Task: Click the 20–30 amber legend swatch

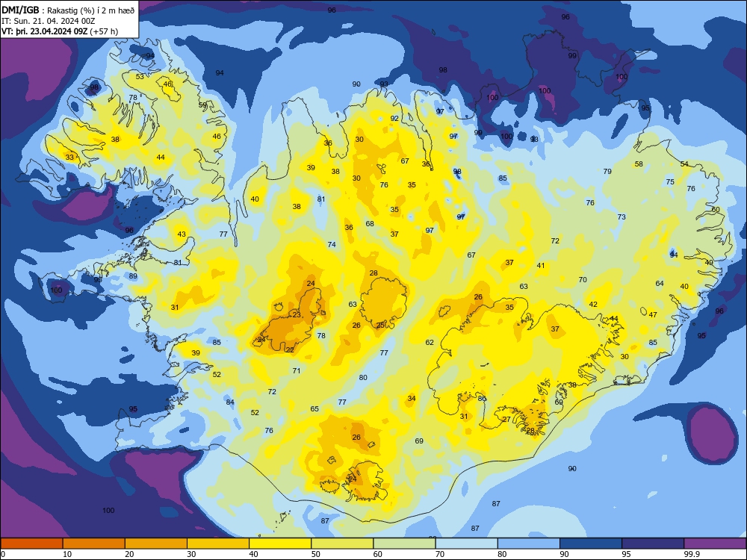Action: tap(156, 544)
